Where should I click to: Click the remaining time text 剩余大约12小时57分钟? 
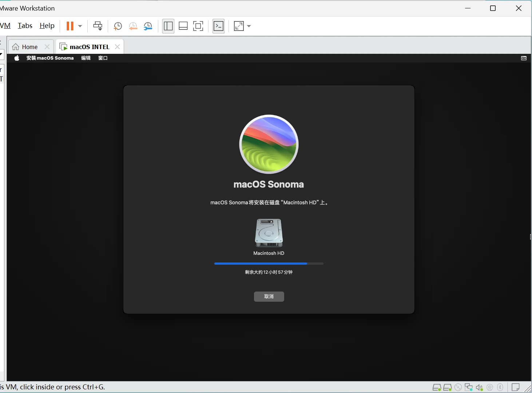tap(269, 272)
